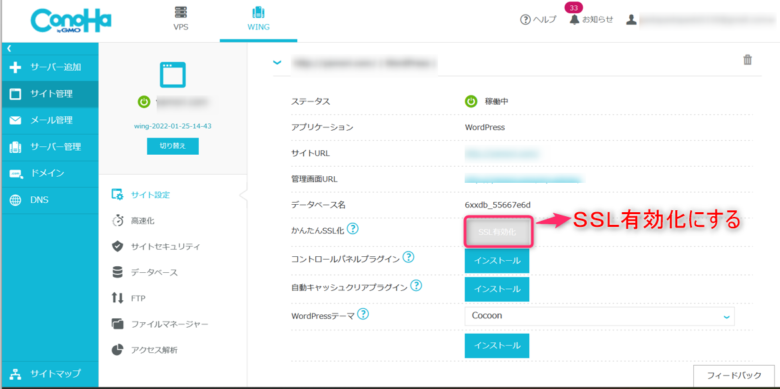Install the コントロールパネルプラグイン
The image size is (780, 389).
coord(497,261)
